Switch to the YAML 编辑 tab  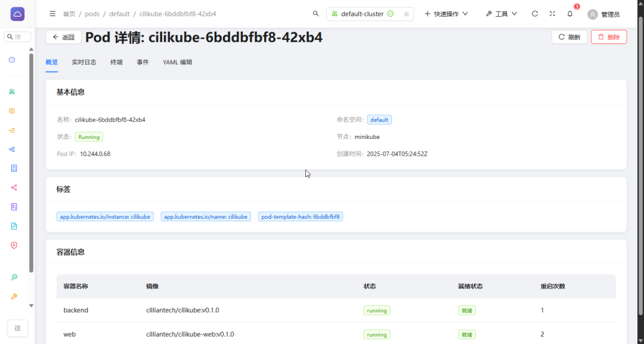point(177,61)
